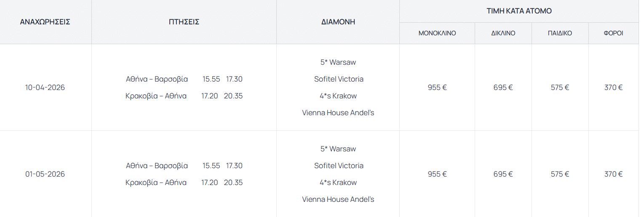
Task: Select the ΠΑΙΔΙΚΟ sub-header
Action: 560,33
